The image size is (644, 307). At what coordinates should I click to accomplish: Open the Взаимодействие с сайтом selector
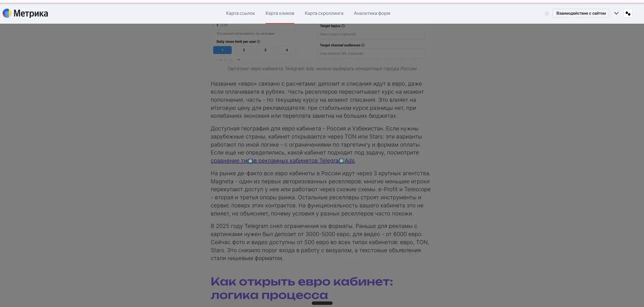click(x=581, y=13)
